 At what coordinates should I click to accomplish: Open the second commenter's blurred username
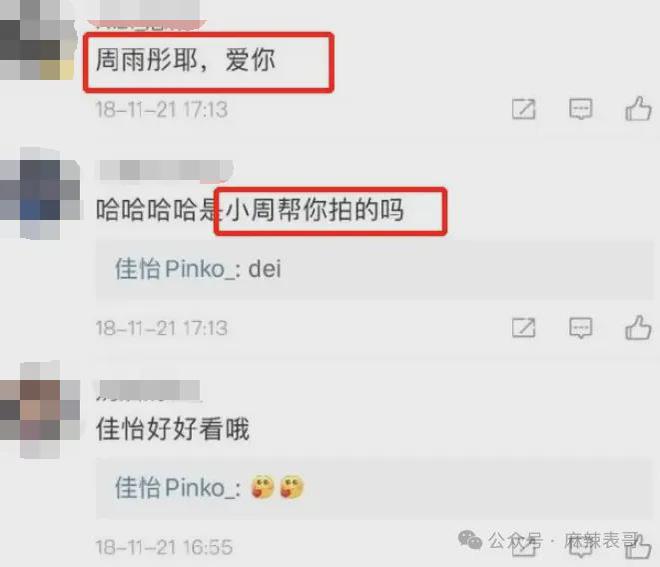click(x=166, y=170)
